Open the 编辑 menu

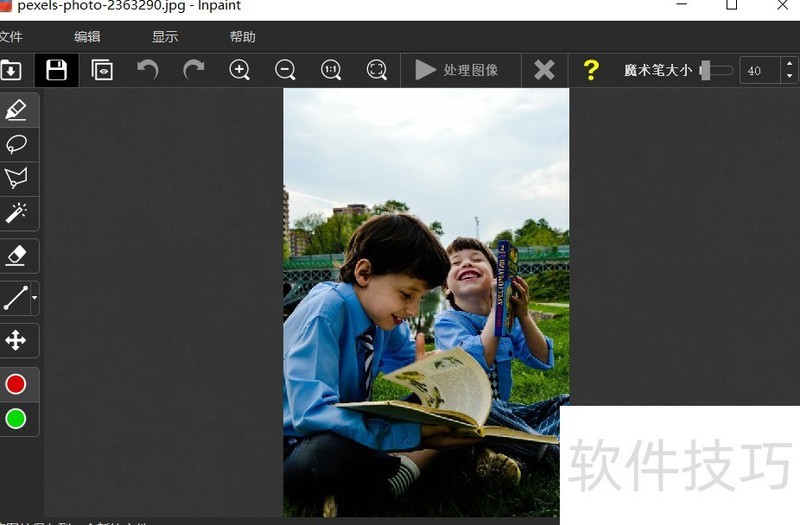pos(87,37)
